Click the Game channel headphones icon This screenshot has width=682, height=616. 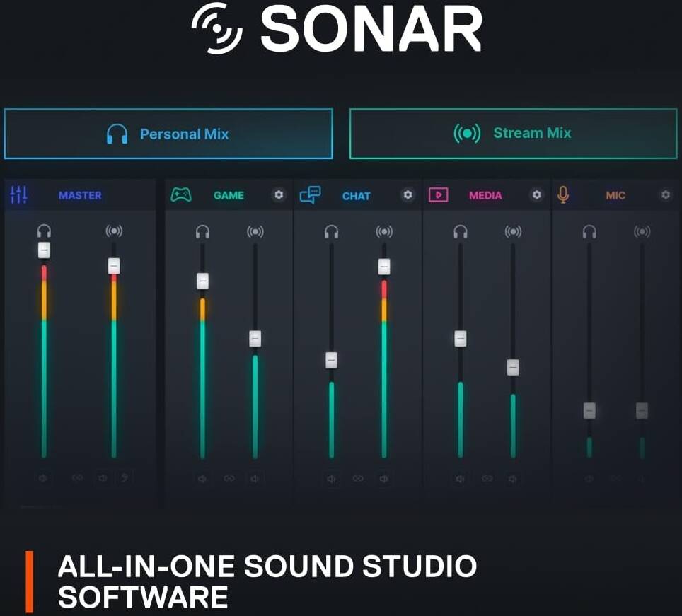202,231
